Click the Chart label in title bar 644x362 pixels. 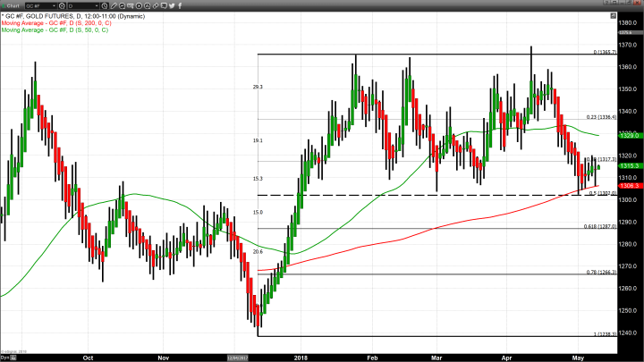point(13,5)
